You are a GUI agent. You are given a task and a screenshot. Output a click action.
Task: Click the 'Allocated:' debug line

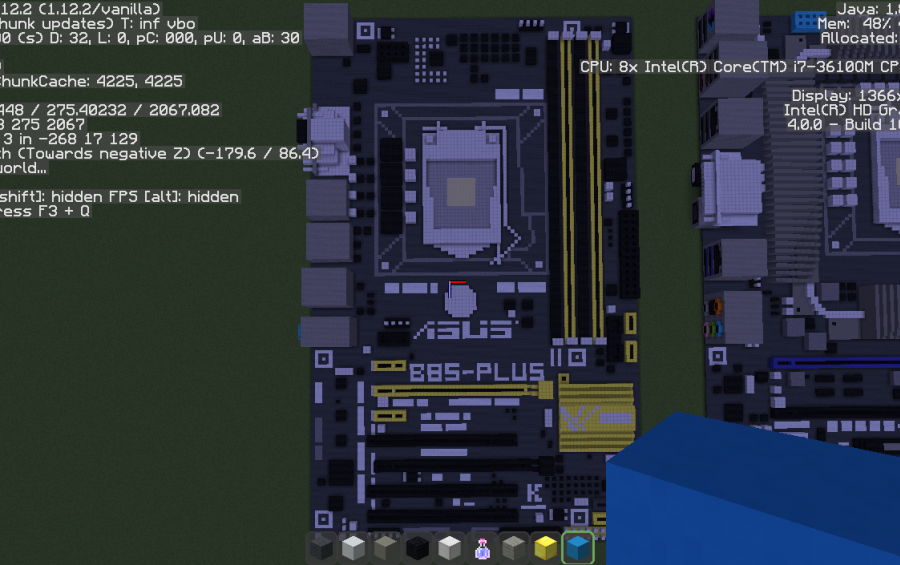pos(859,38)
